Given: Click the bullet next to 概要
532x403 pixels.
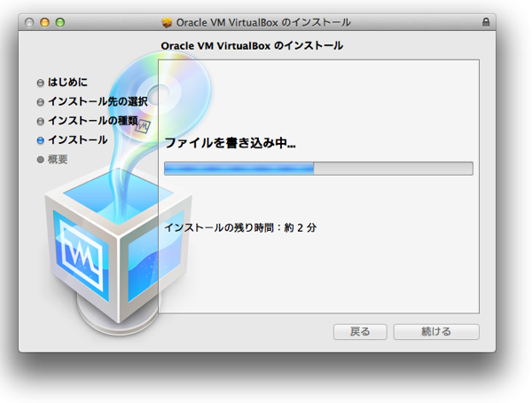Looking at the screenshot, I should (x=41, y=160).
